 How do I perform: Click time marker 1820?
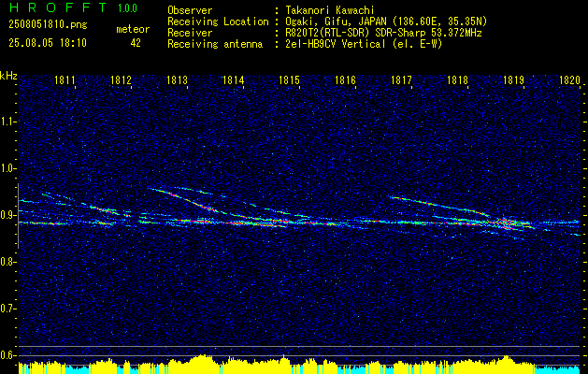click(569, 79)
